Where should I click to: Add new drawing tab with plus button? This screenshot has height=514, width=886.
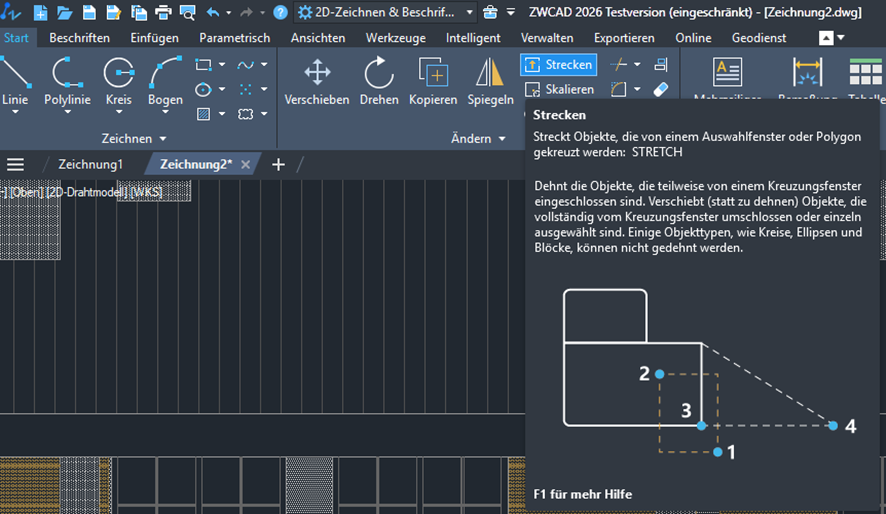point(278,164)
